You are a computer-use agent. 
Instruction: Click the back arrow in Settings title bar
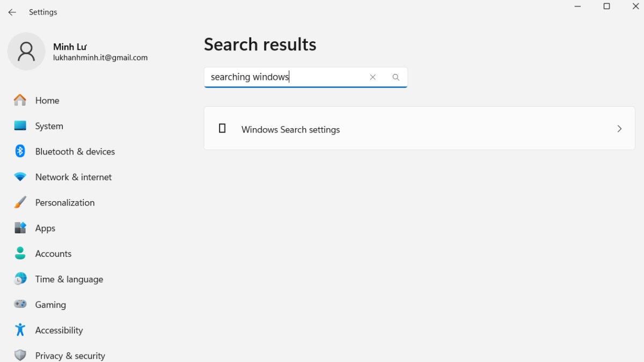point(12,12)
